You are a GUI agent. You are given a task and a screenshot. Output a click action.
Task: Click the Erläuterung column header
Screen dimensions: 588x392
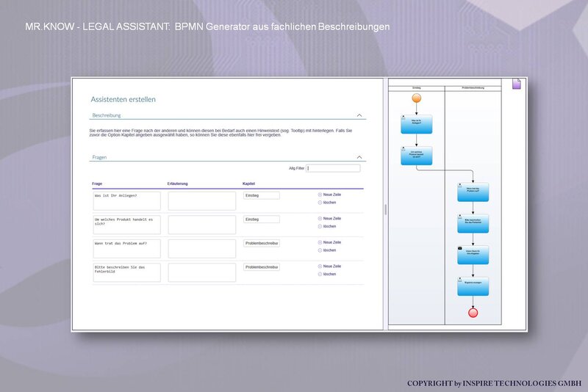pos(177,184)
